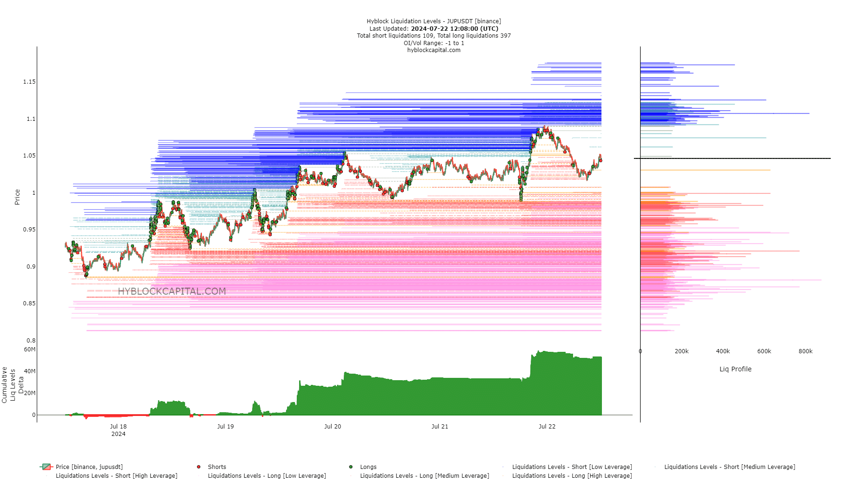The width and height of the screenshot is (868, 488).
Task: Click the 800k tick on Liq Profile axis
Action: click(806, 351)
